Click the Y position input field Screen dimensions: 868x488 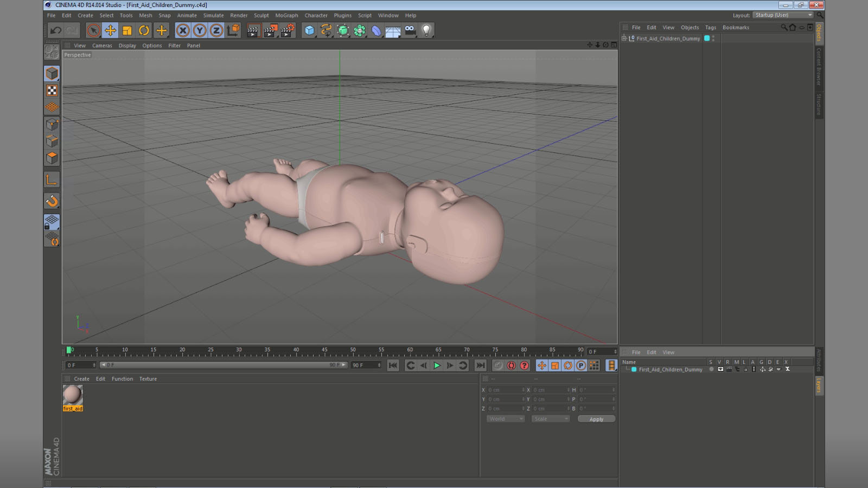click(x=505, y=400)
